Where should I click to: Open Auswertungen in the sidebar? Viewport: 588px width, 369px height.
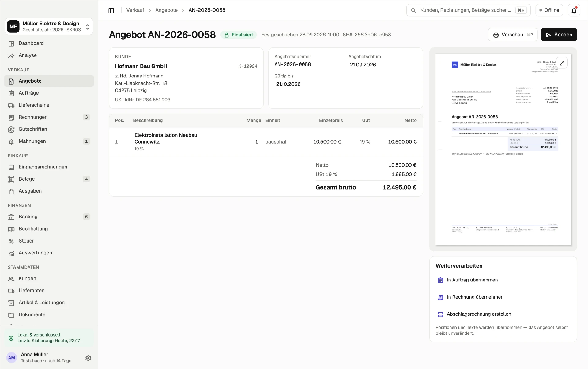click(x=49, y=253)
